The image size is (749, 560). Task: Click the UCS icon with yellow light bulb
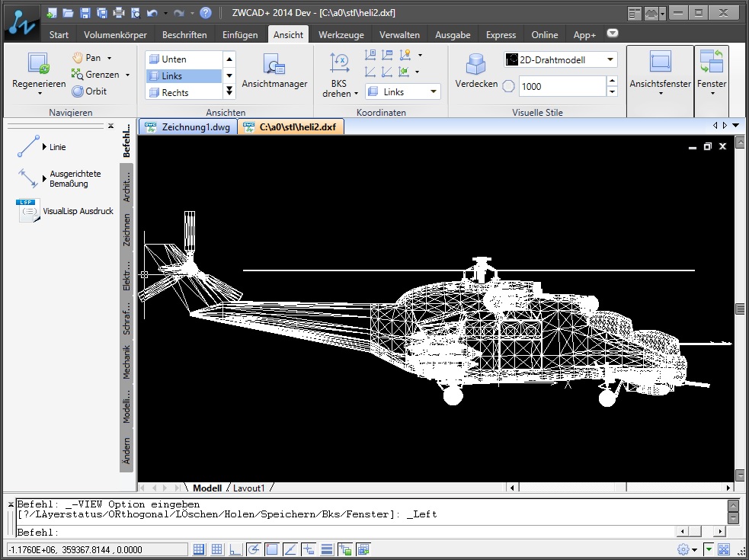click(405, 55)
